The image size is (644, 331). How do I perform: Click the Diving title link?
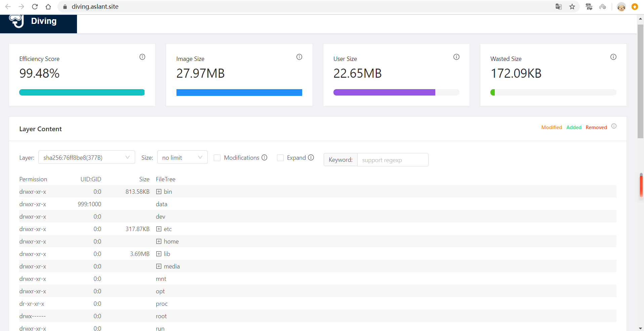tap(44, 21)
